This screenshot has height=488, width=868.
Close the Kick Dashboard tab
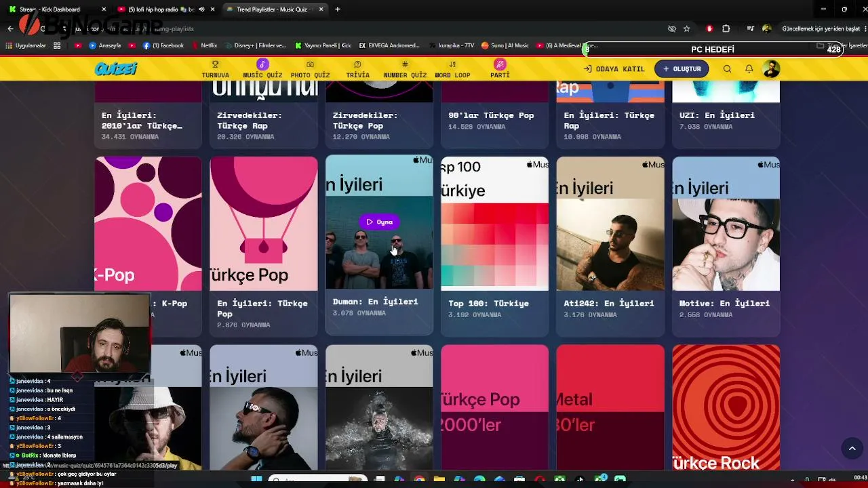104,9
